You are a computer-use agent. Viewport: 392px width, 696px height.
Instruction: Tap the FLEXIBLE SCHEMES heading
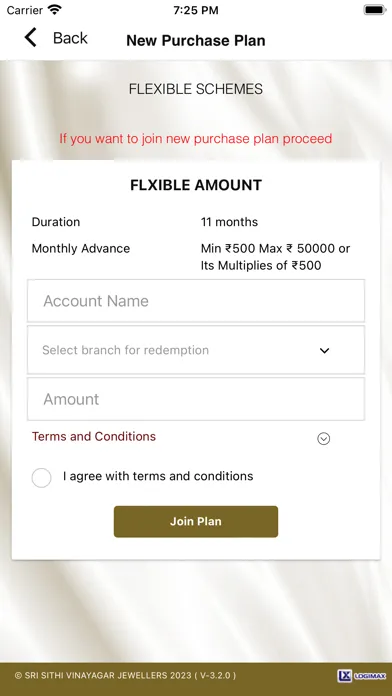point(196,89)
